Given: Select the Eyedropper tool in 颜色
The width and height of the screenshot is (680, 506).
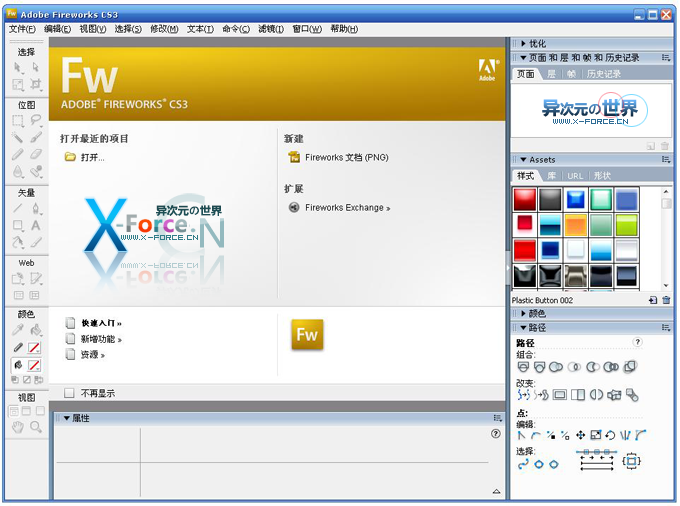Looking at the screenshot, I should (x=17, y=330).
